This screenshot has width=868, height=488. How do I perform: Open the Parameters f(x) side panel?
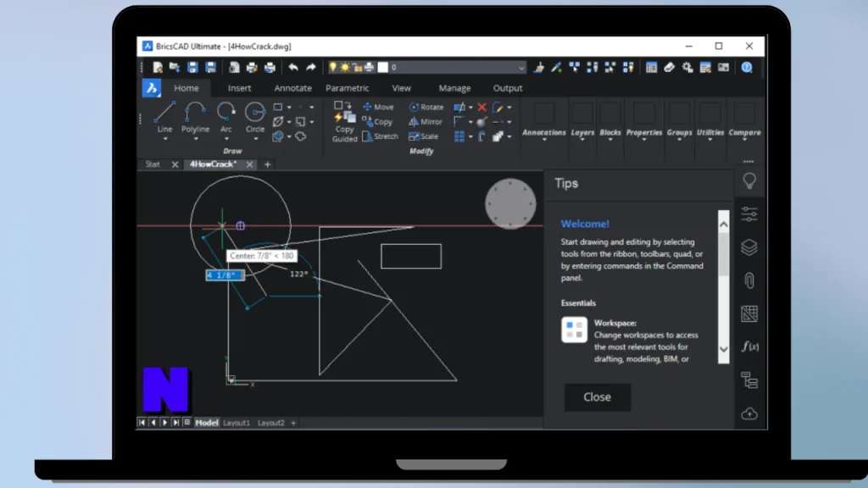tap(749, 347)
